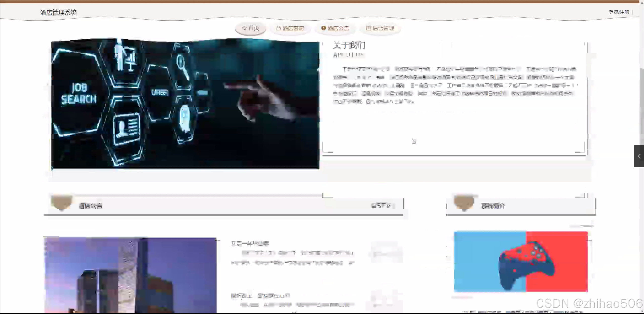Click the orange alert icon beside 酒店公告
Viewport: 644px width, 314px height.
323,28
